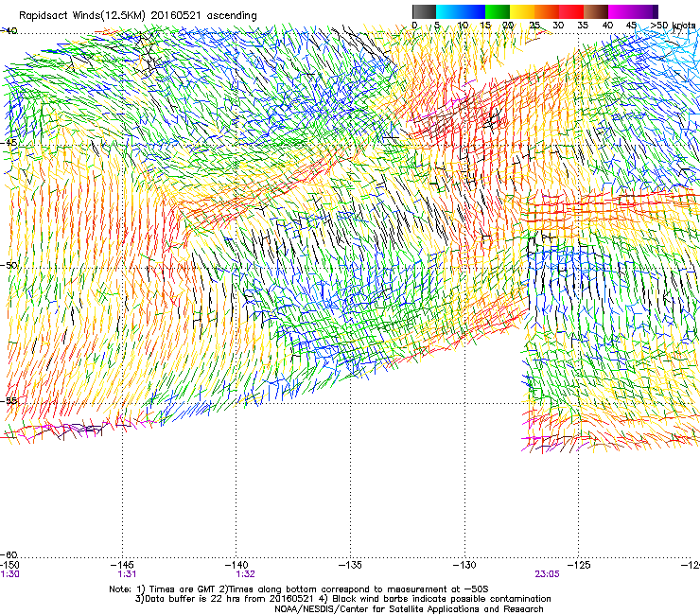Viewport: 700px width, 615px height.
Task: Click the purple '1:31' time stamp
Action: point(127,574)
